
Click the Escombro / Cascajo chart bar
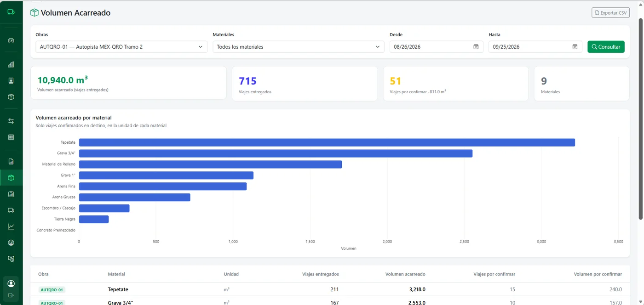point(104,209)
